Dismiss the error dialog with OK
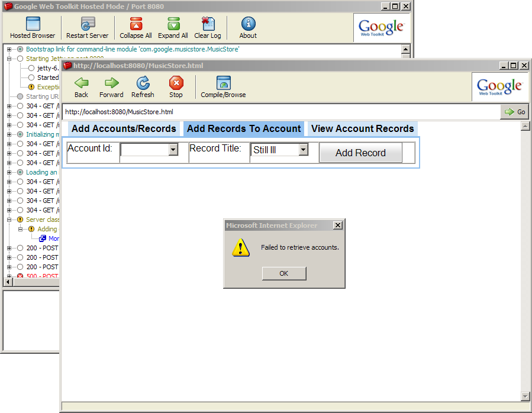 pos(284,273)
